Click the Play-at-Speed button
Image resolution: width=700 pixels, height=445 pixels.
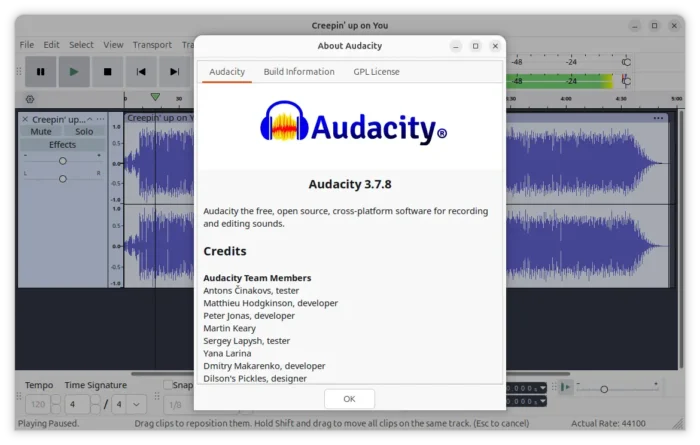(x=565, y=387)
